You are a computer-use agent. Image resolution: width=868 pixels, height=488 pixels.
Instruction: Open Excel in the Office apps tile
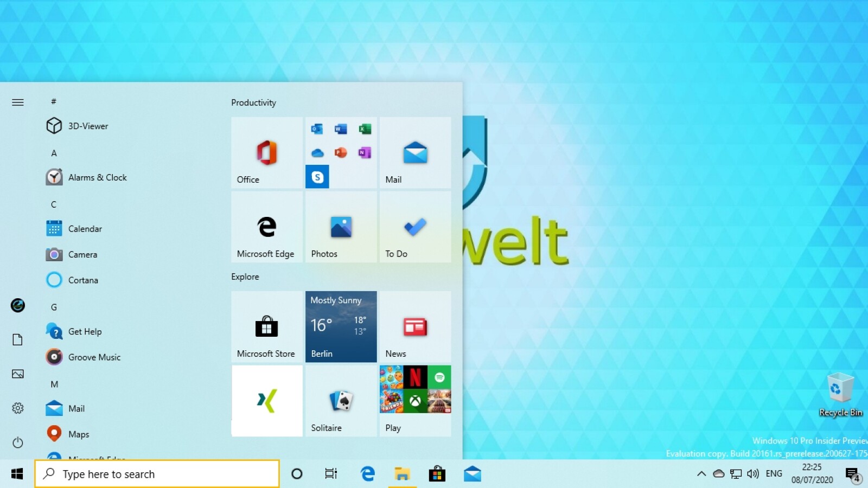tap(365, 129)
